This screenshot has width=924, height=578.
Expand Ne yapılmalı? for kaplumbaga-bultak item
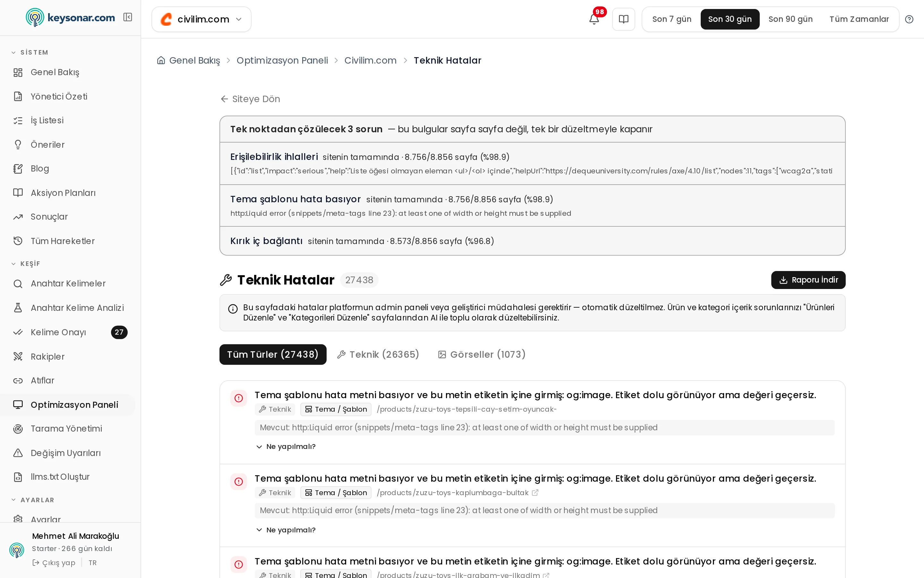286,530
